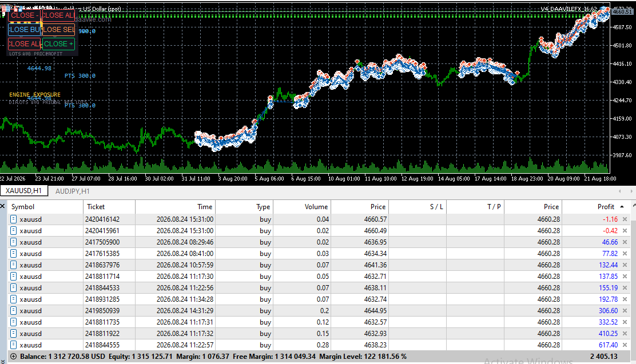The height and width of the screenshot is (364, 636).
Task: Click the circle icon beside Balance
Action: tap(13, 357)
